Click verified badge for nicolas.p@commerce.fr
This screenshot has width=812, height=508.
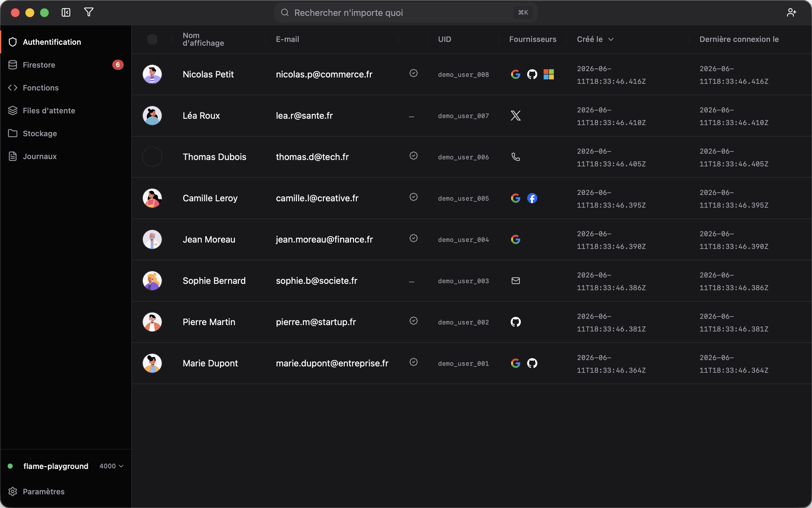click(x=413, y=73)
